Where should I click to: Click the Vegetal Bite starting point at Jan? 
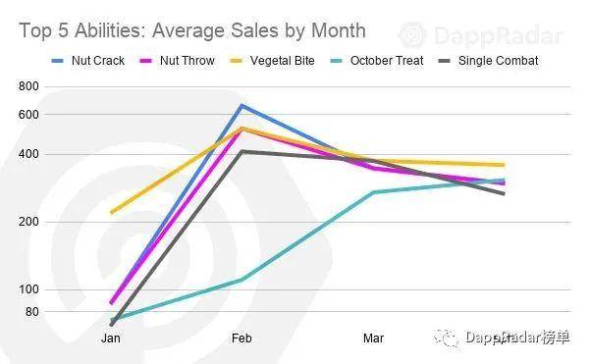click(112, 212)
